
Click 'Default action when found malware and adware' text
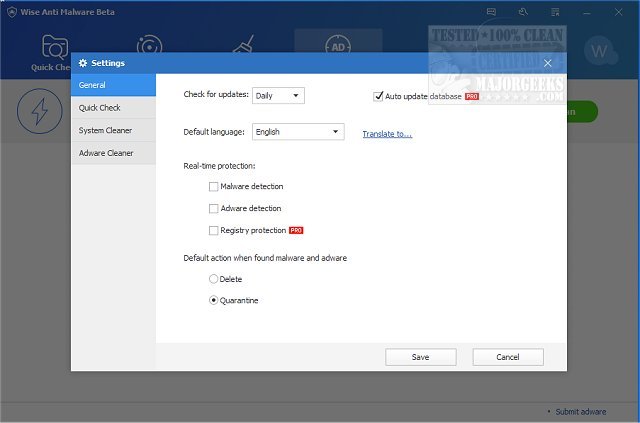tap(265, 258)
